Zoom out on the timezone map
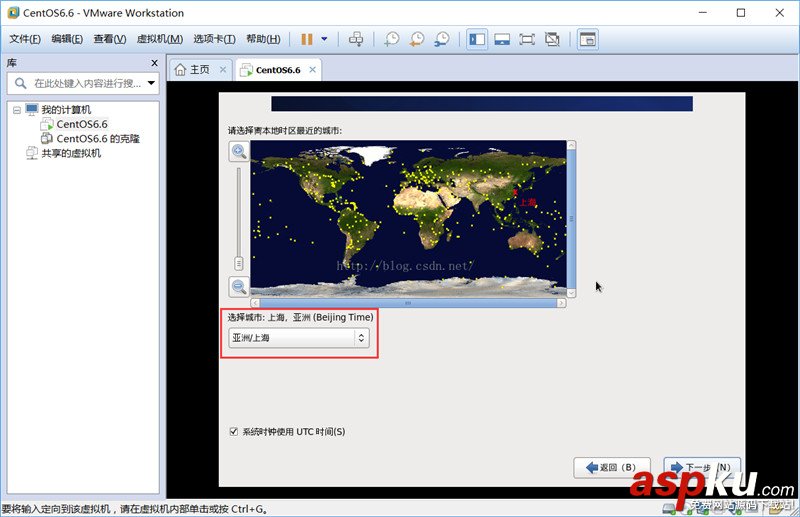 pos(239,286)
